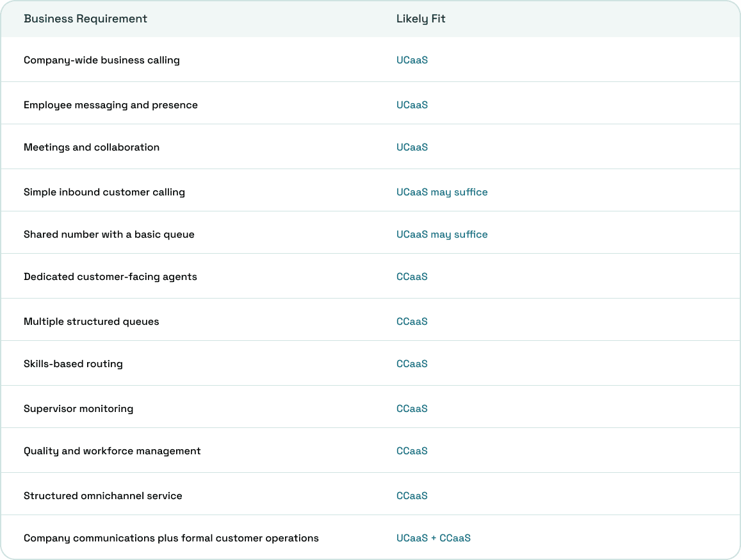Select "Quality and workforce management" text
The image size is (741, 560).
click(x=112, y=451)
